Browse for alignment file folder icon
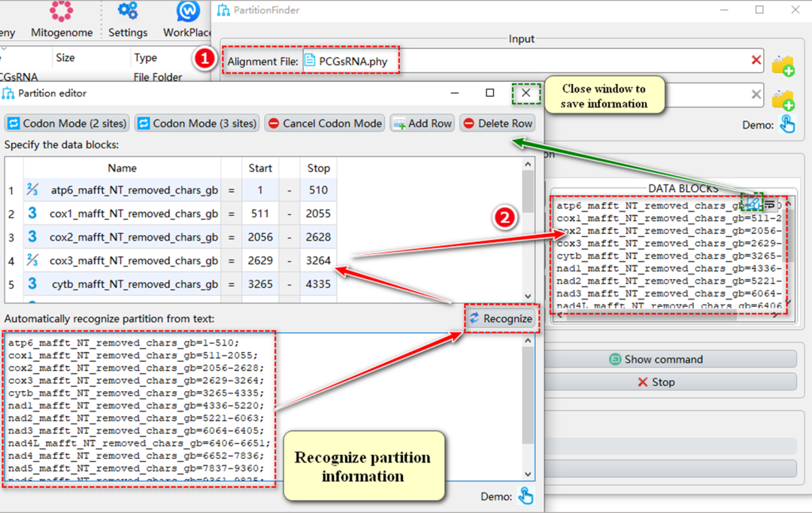The height and width of the screenshot is (513, 812). [x=783, y=65]
